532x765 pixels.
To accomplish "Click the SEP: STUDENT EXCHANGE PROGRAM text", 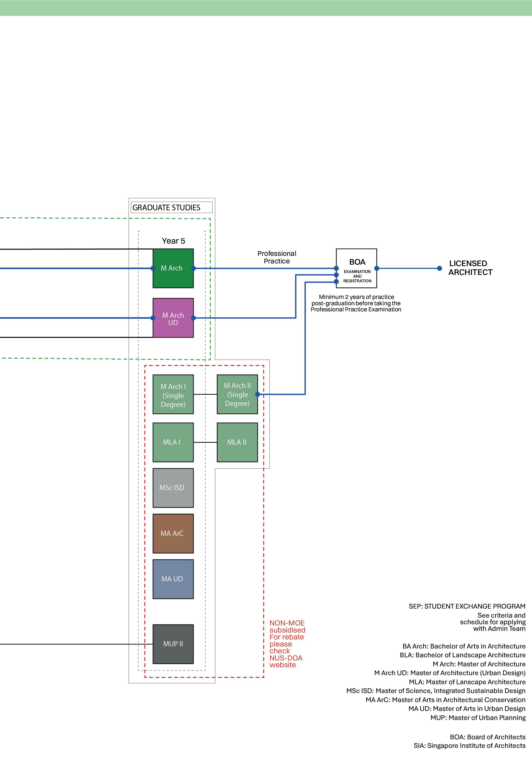I will pos(467,606).
